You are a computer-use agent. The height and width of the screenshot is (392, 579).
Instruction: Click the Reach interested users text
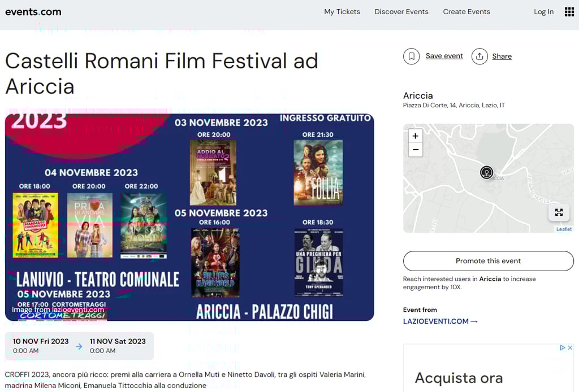[x=469, y=283]
